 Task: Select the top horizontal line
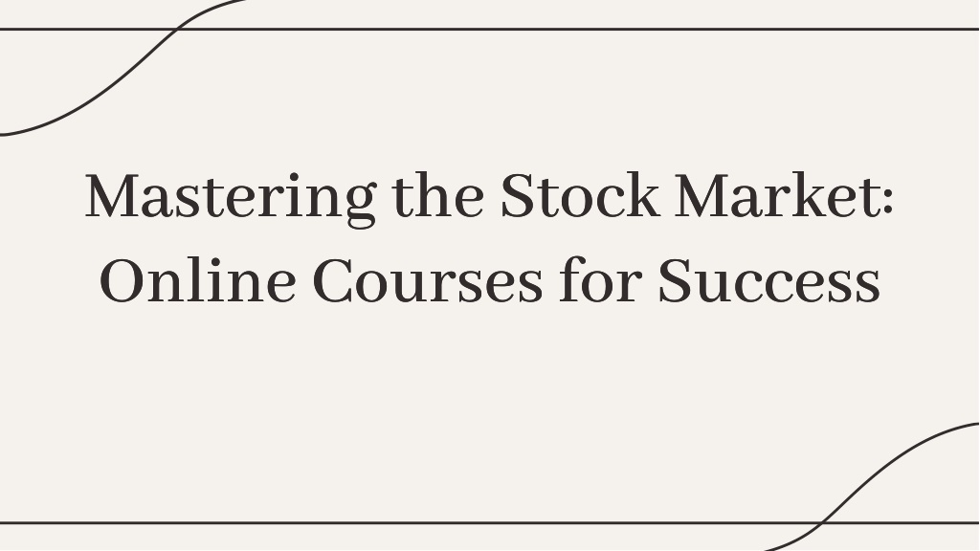point(490,29)
